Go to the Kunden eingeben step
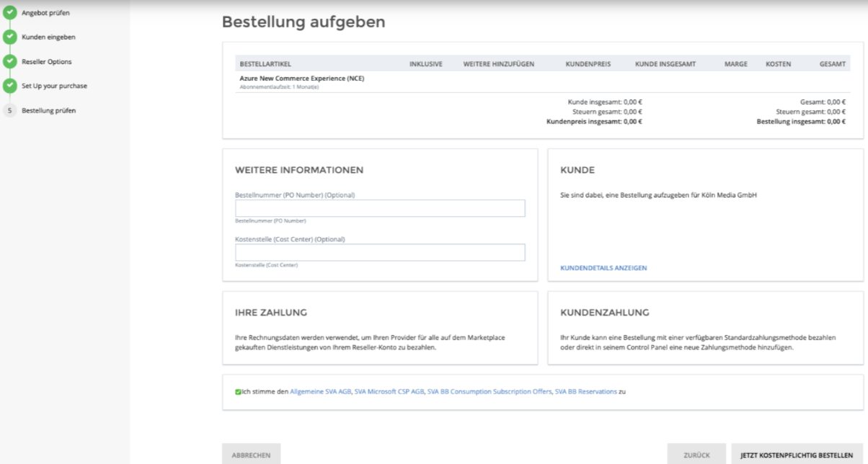 (48, 37)
